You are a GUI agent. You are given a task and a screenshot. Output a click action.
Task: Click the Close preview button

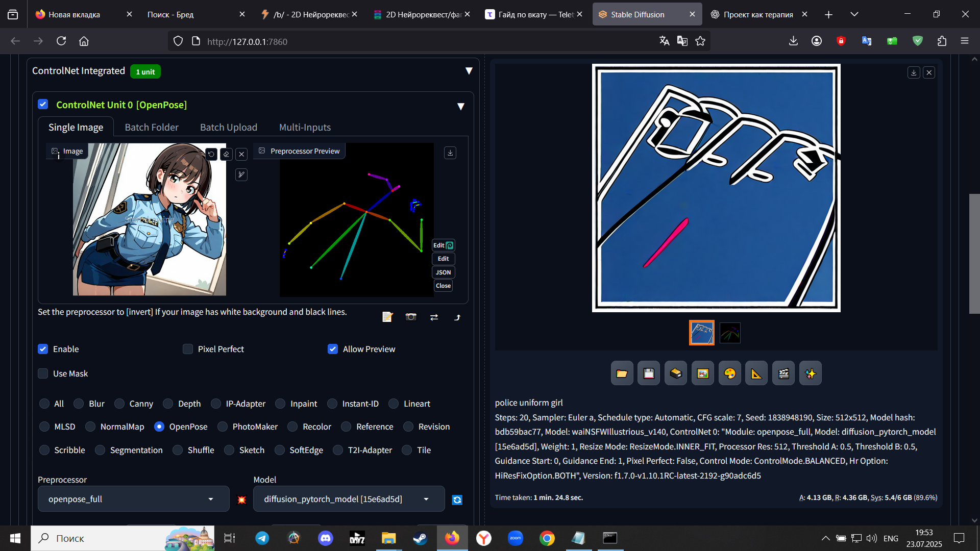pyautogui.click(x=443, y=286)
